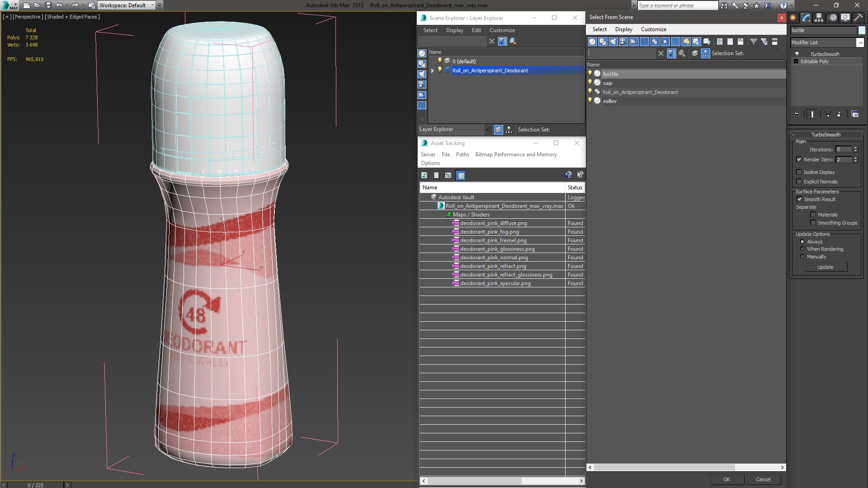Switch Asset Tracking to table view

point(461,175)
